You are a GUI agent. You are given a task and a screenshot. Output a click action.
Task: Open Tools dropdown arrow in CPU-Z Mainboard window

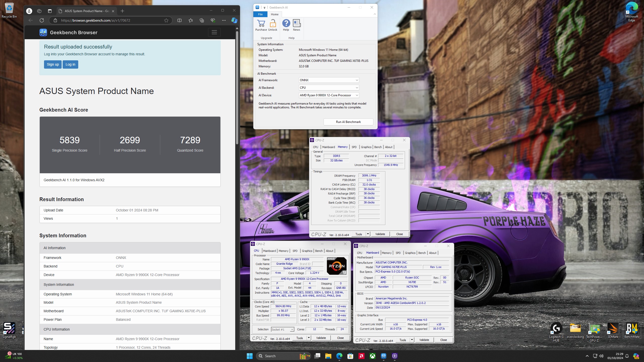coord(412,340)
